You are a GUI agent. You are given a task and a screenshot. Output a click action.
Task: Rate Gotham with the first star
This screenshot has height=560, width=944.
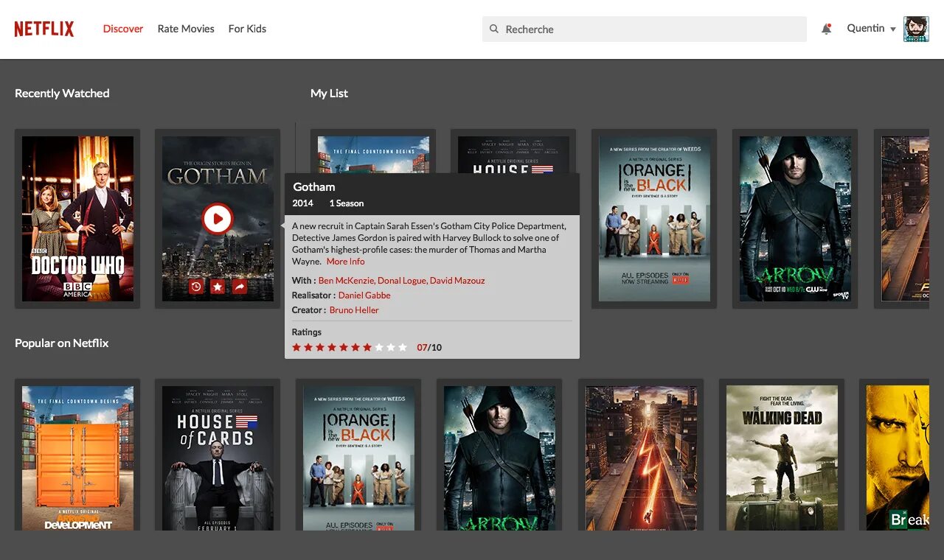click(296, 347)
